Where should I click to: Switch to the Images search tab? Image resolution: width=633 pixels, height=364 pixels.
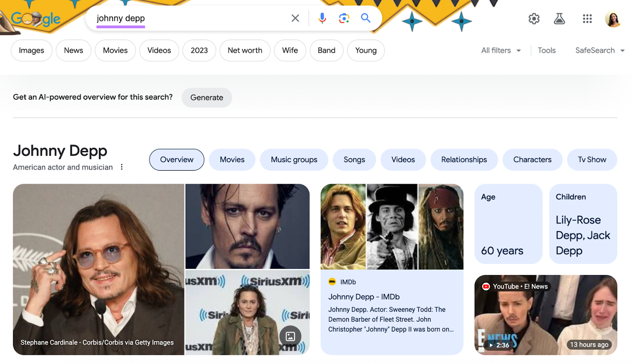pos(31,50)
